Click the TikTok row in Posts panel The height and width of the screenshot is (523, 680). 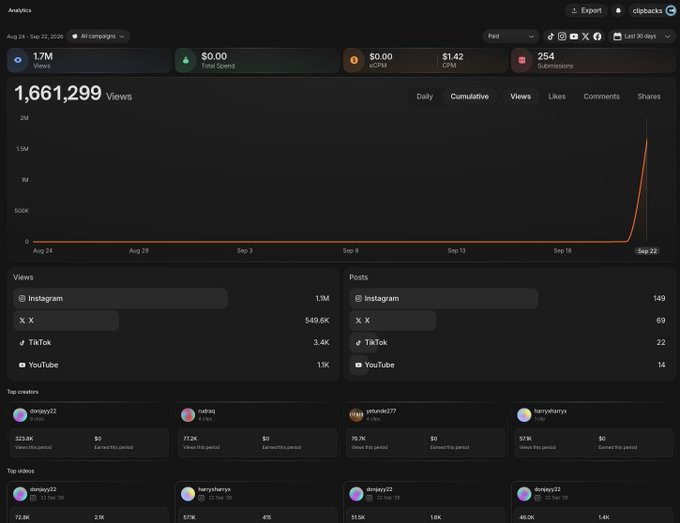509,343
